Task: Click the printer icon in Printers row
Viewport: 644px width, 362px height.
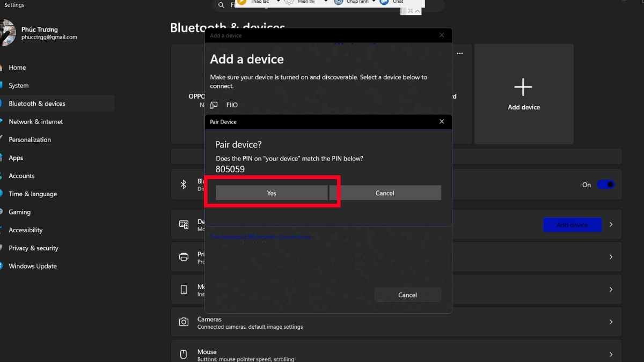Action: (x=184, y=257)
